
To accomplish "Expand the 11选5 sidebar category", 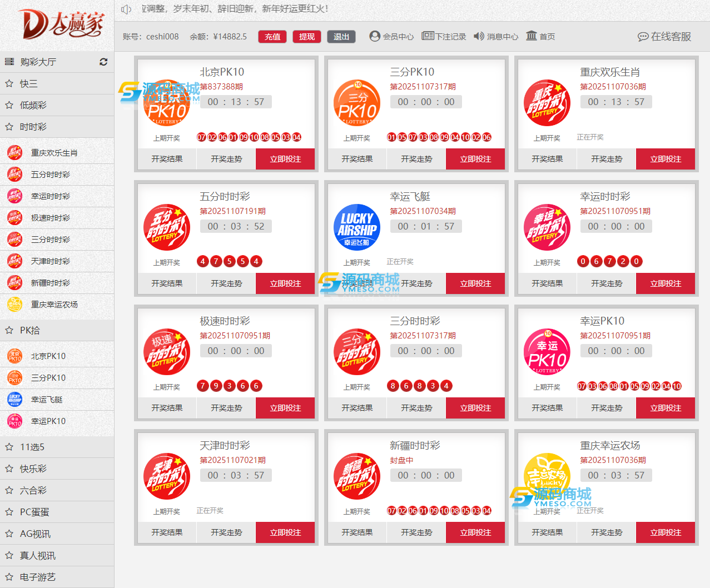I will (x=32, y=447).
